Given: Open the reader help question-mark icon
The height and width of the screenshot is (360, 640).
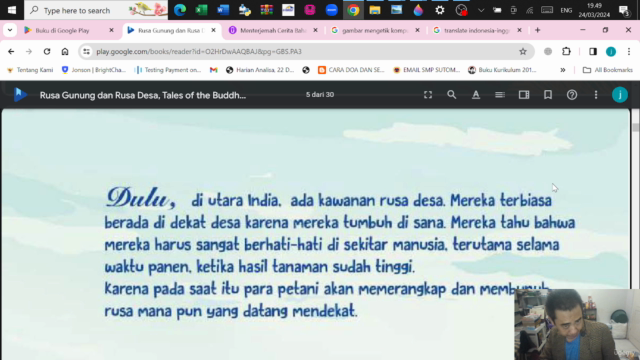Looking at the screenshot, I should point(572,95).
